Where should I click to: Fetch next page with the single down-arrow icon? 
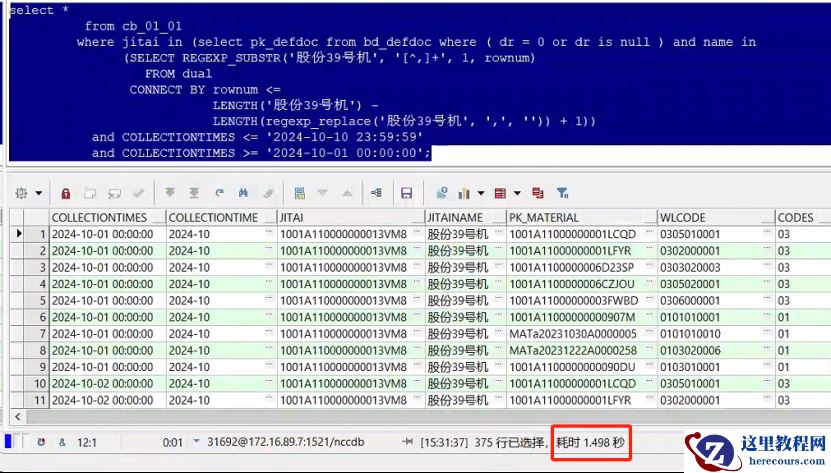coord(170,193)
